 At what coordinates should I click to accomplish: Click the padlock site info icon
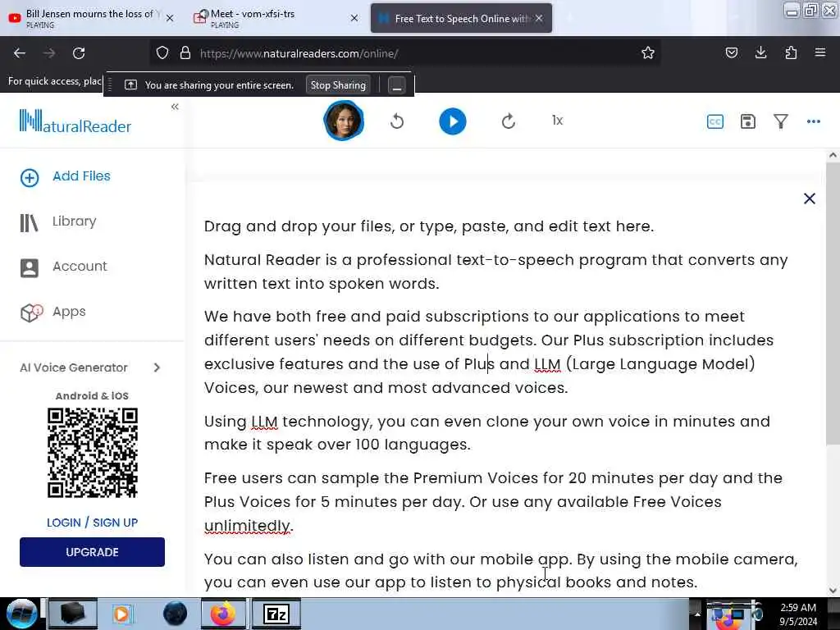click(x=185, y=53)
